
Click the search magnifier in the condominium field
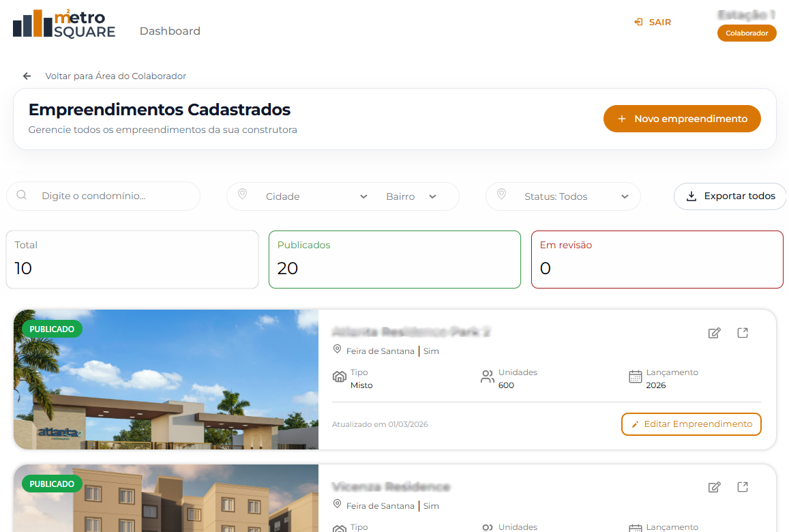coord(21,196)
